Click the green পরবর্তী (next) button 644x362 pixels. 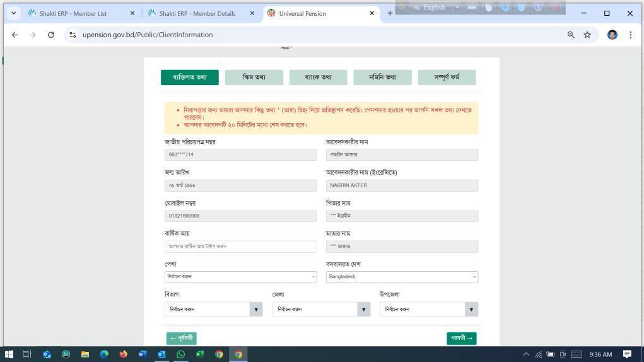461,338
